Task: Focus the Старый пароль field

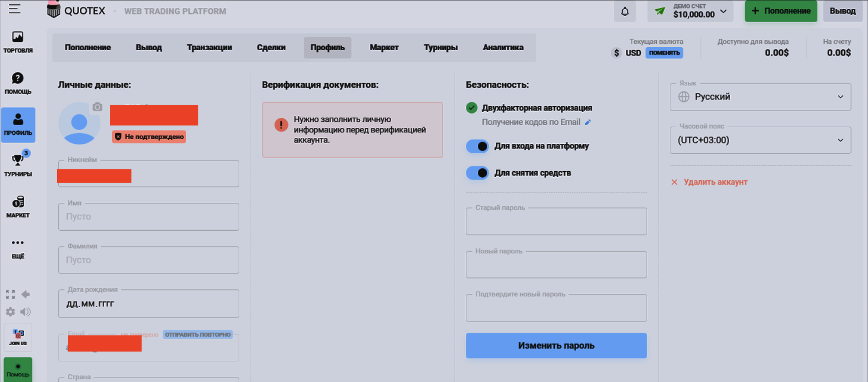Action: point(556,221)
